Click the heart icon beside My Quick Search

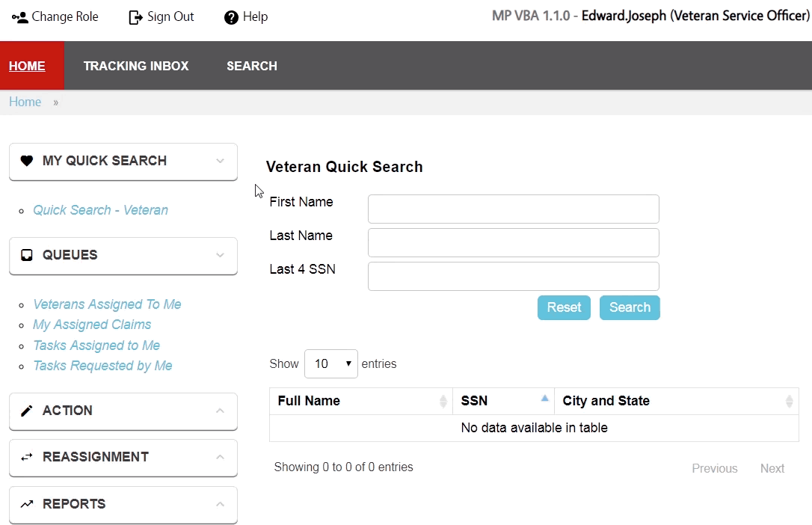pyautogui.click(x=27, y=161)
